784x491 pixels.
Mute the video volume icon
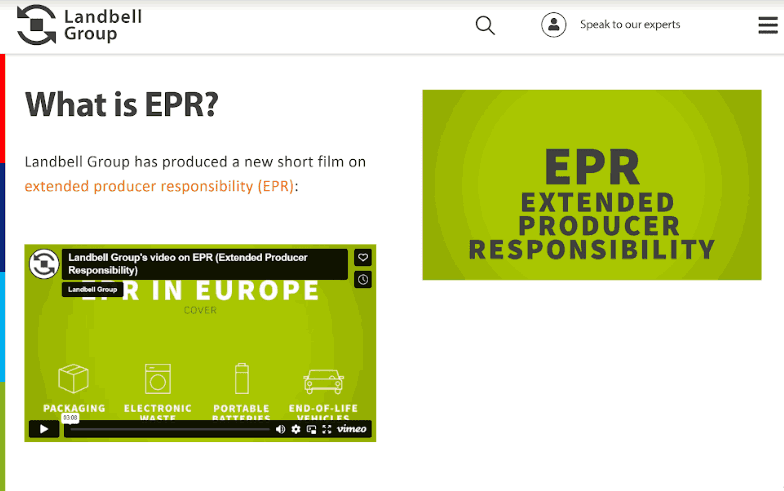[280, 429]
